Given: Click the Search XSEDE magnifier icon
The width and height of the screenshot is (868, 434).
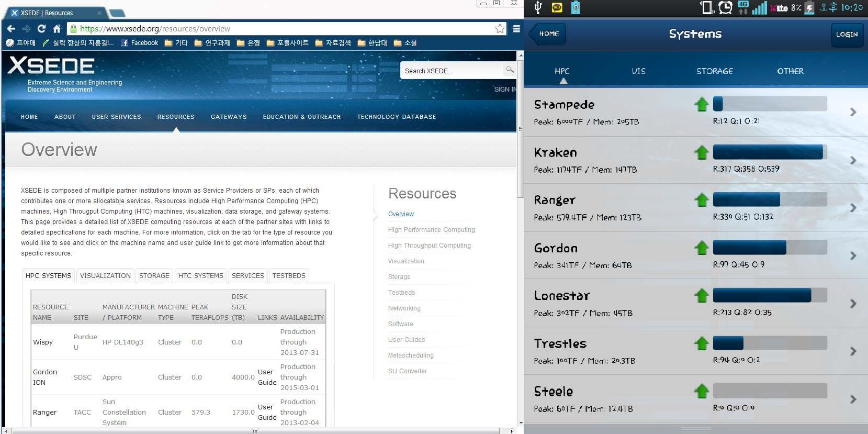Looking at the screenshot, I should [509, 70].
